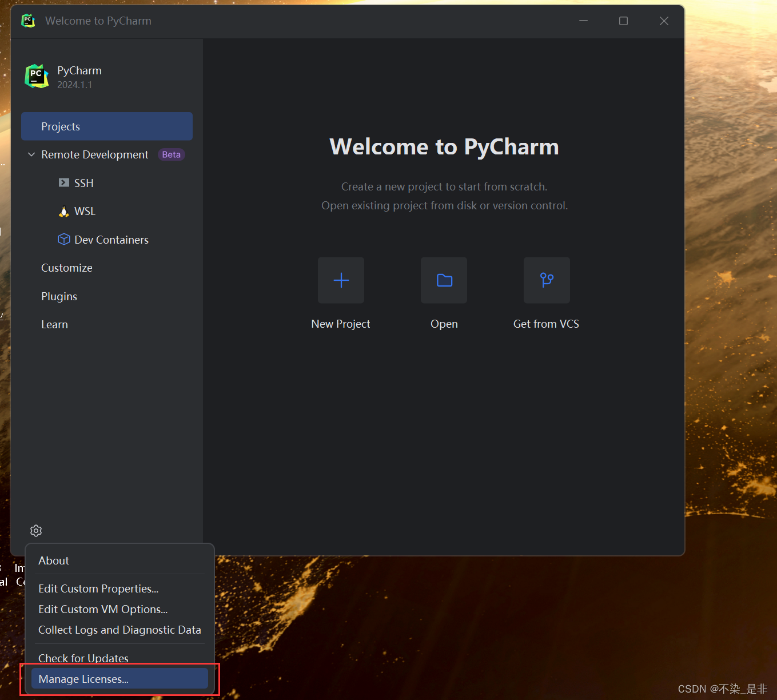Screen dimensions: 777x700
Task: Select the Projects tab
Action: (107, 126)
